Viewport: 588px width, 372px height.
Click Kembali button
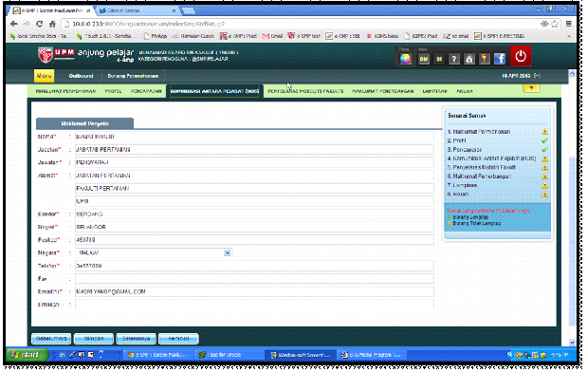(x=178, y=339)
